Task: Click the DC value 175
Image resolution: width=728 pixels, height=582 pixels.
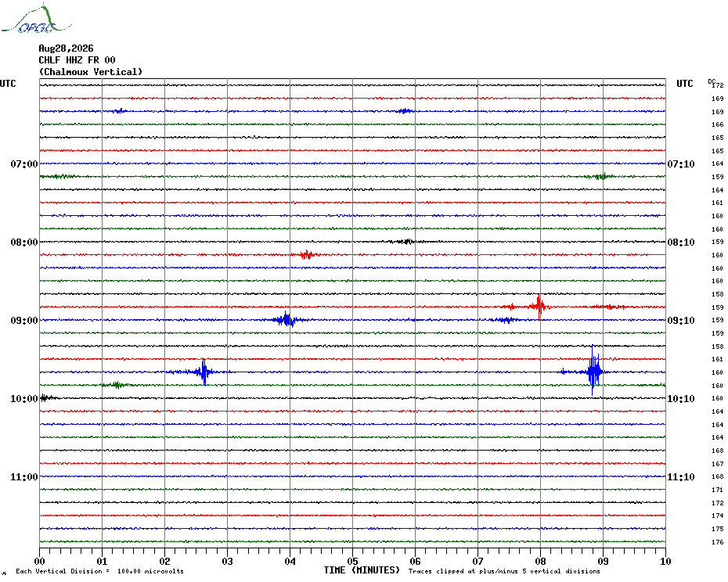Action: click(718, 529)
